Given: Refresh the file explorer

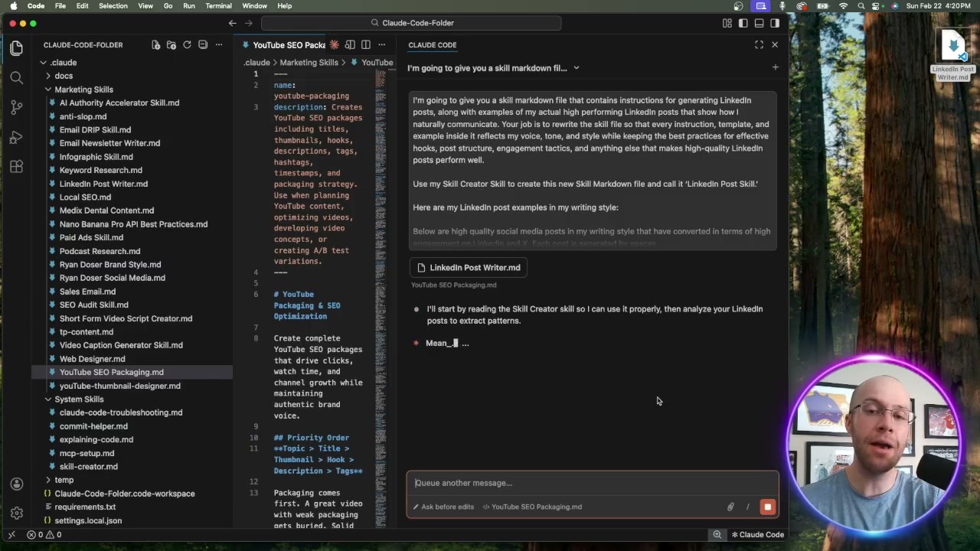Looking at the screenshot, I should click(187, 45).
